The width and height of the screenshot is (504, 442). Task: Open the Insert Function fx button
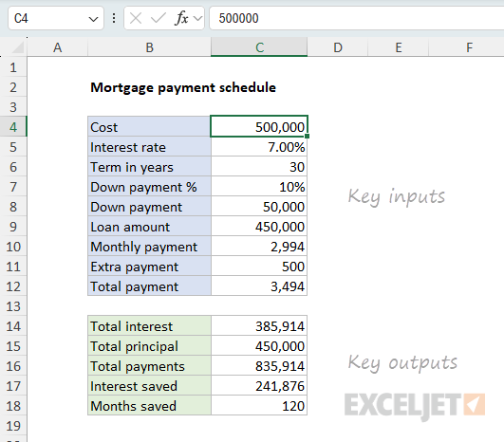[x=181, y=18]
